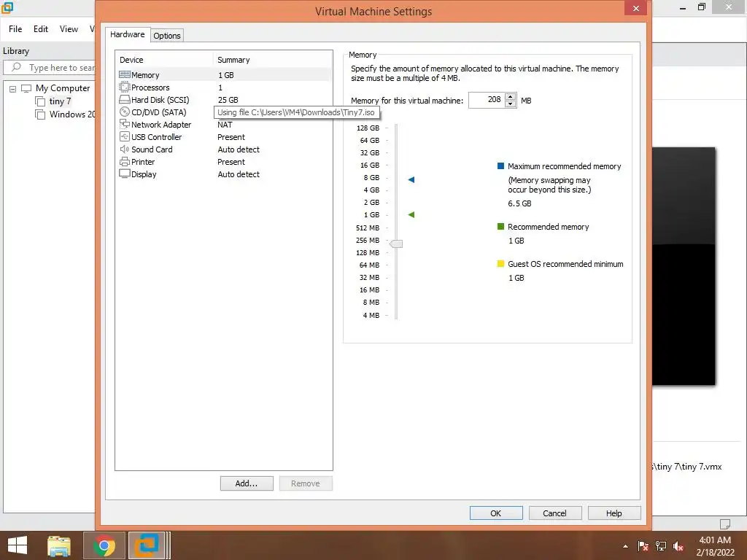Click the My Computer icon in Library
This screenshot has height=560, width=747.
pyautogui.click(x=26, y=88)
